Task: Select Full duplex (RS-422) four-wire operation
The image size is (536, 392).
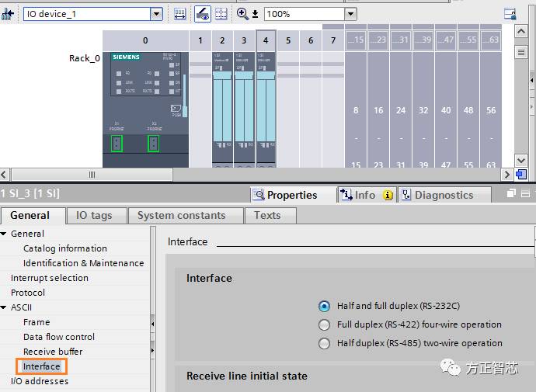Action: [325, 324]
